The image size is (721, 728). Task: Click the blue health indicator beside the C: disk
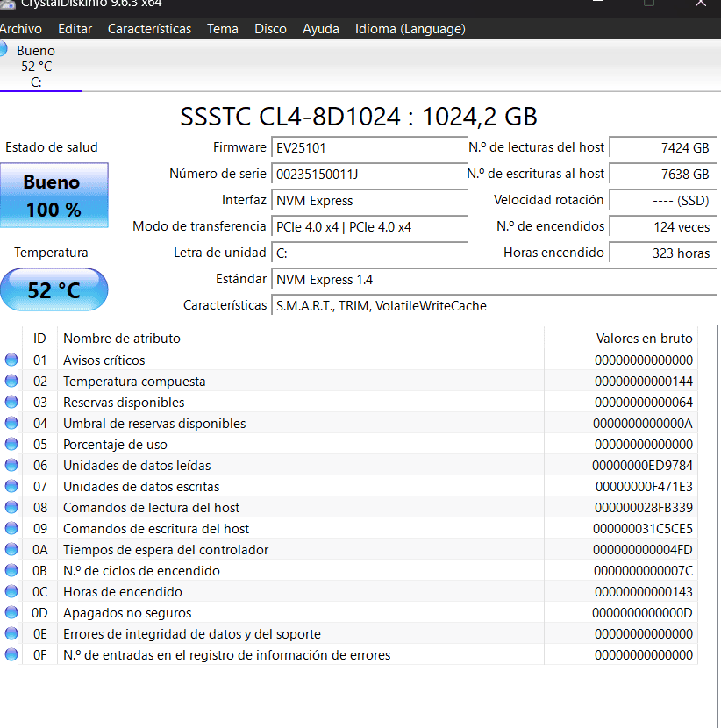4,49
